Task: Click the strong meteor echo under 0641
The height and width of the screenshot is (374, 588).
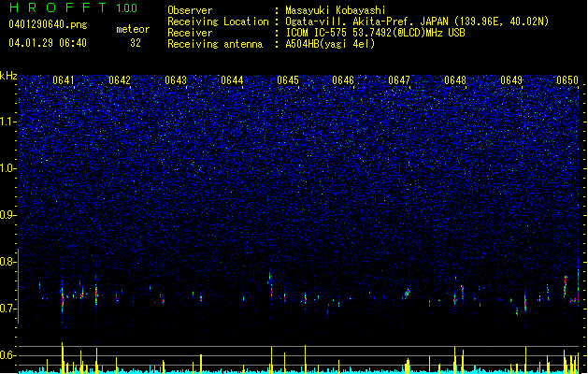Action: (x=63, y=300)
